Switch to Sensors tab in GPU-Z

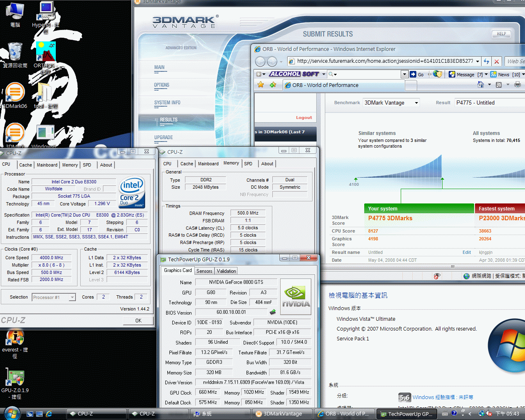click(x=204, y=271)
